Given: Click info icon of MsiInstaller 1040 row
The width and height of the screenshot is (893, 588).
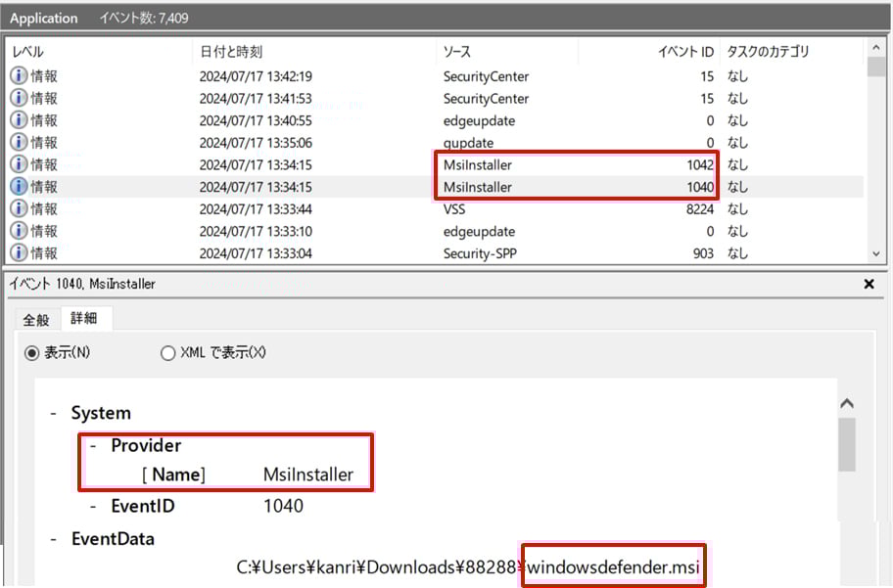Looking at the screenshot, I should coord(19,186).
